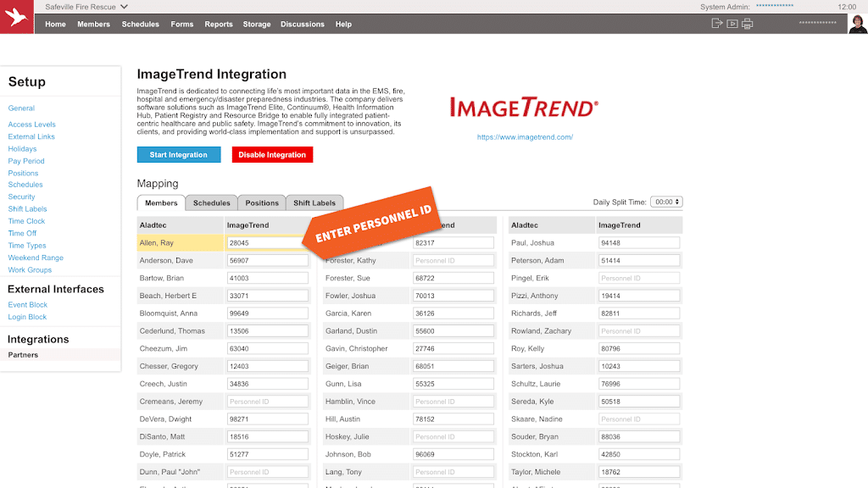
Task: Click Hoskey, Julie Personnel ID field
Action: [453, 436]
